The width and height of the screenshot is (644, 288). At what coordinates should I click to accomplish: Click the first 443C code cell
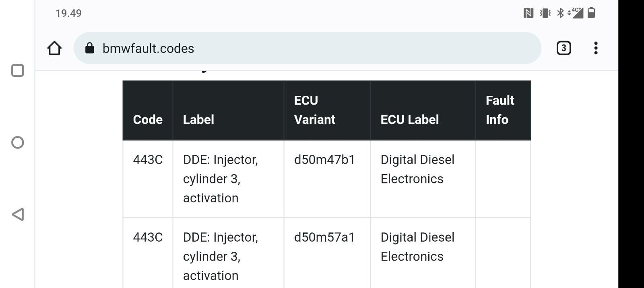(148, 179)
